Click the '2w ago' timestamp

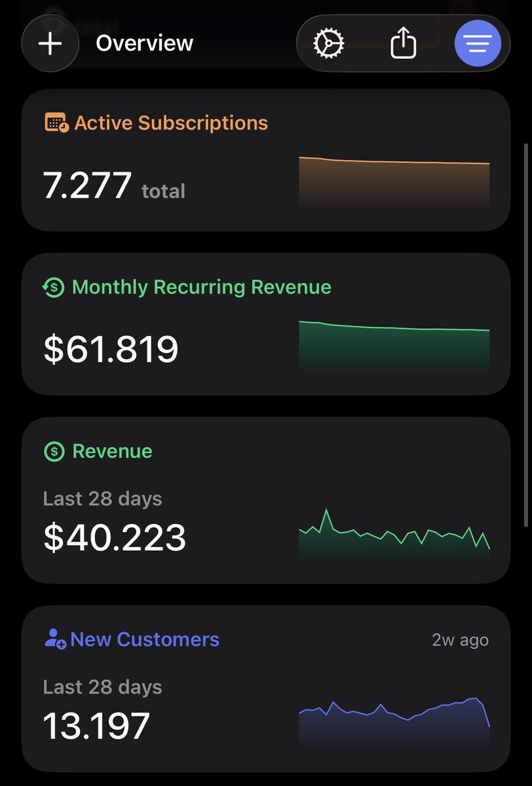click(x=460, y=640)
